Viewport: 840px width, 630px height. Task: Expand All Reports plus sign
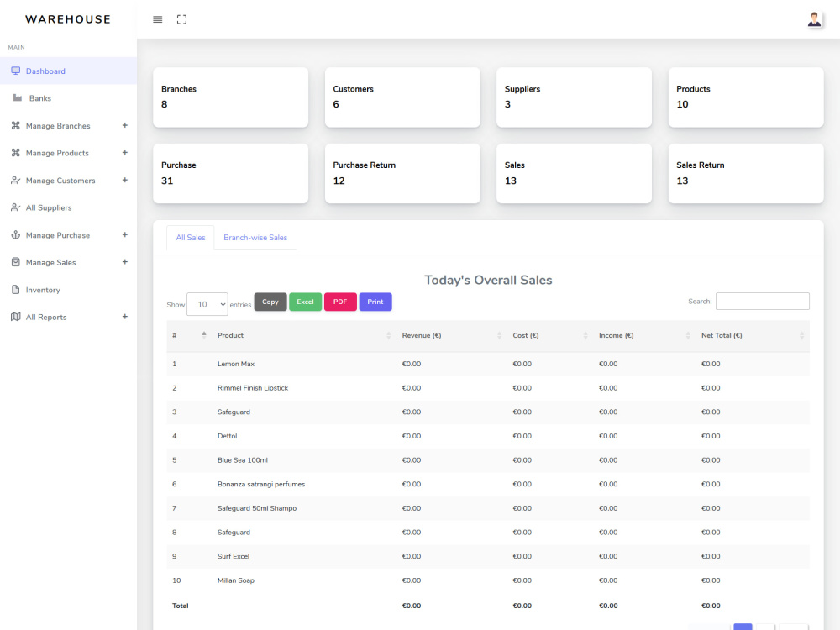[x=125, y=317]
